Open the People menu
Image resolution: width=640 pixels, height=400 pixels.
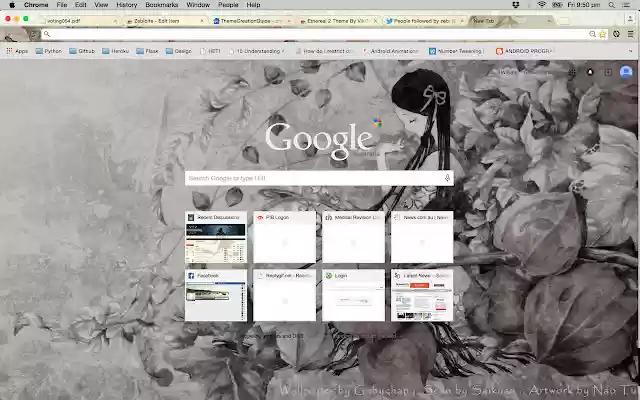pyautogui.click(x=228, y=5)
